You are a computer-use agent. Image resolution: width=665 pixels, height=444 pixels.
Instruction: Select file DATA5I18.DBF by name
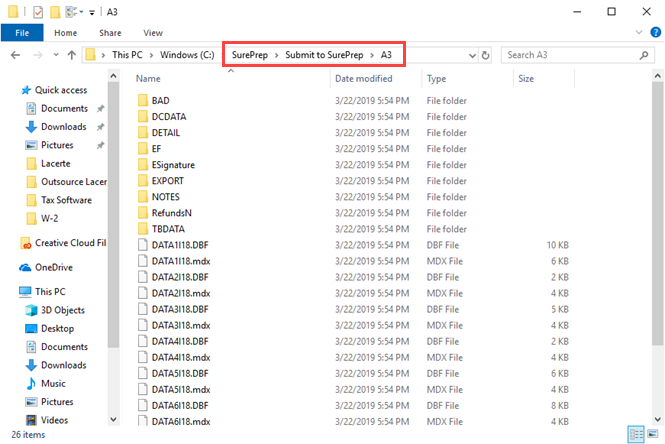(180, 374)
